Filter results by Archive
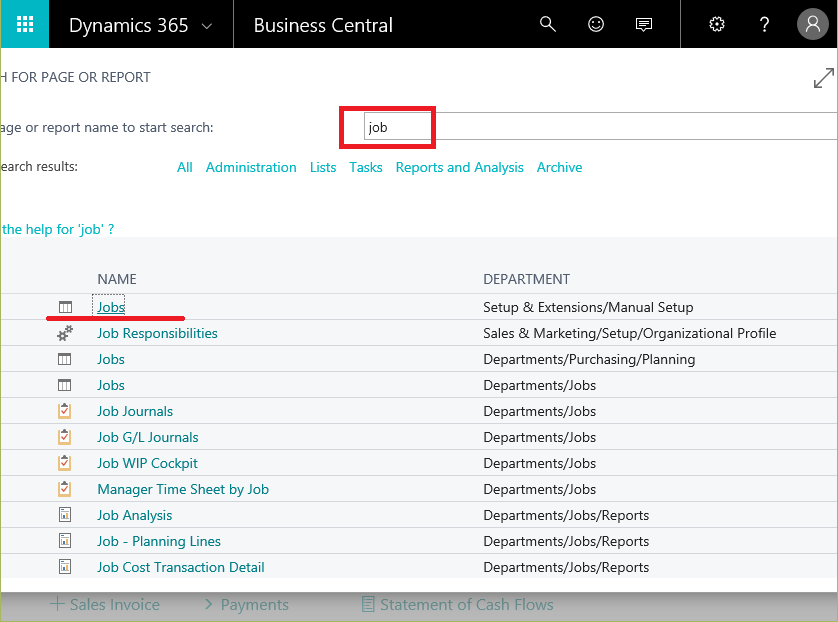 (559, 167)
